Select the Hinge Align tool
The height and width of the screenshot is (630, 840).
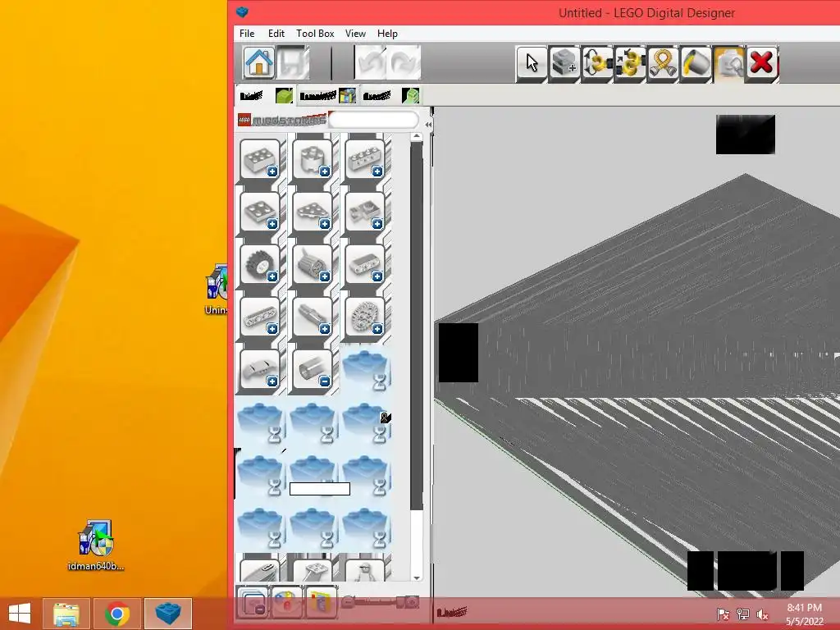630,63
